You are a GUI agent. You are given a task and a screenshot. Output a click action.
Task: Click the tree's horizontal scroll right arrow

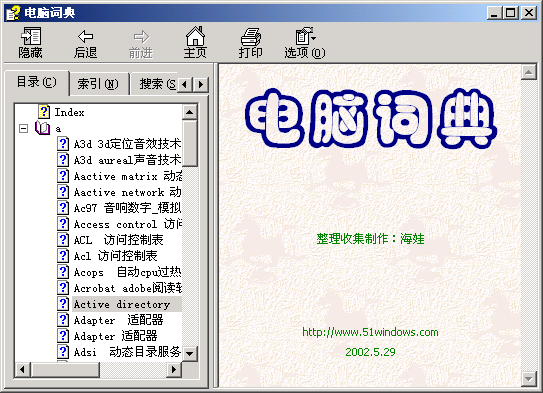173,369
